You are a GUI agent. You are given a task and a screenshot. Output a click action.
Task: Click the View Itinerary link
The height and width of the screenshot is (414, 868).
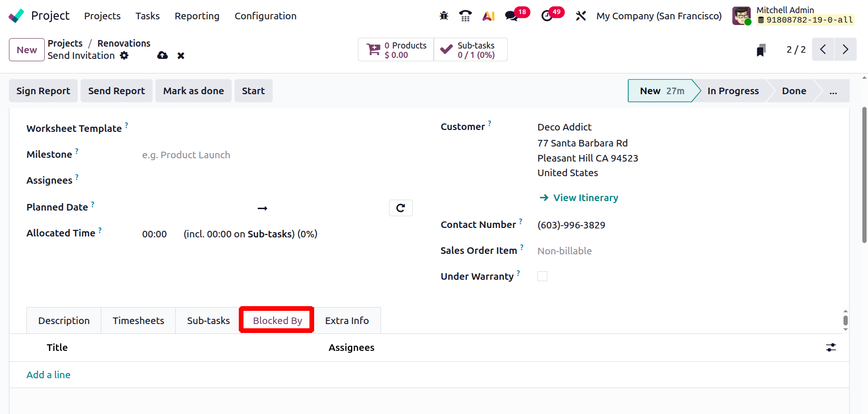point(585,198)
